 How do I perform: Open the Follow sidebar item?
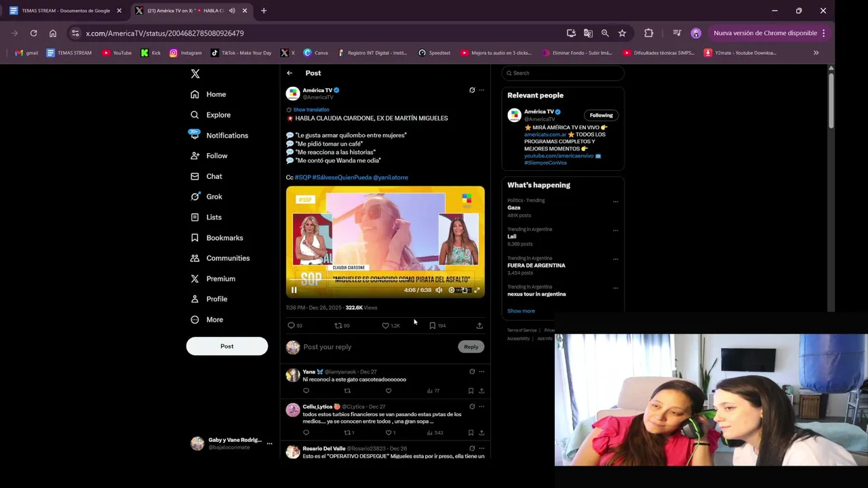209,156
